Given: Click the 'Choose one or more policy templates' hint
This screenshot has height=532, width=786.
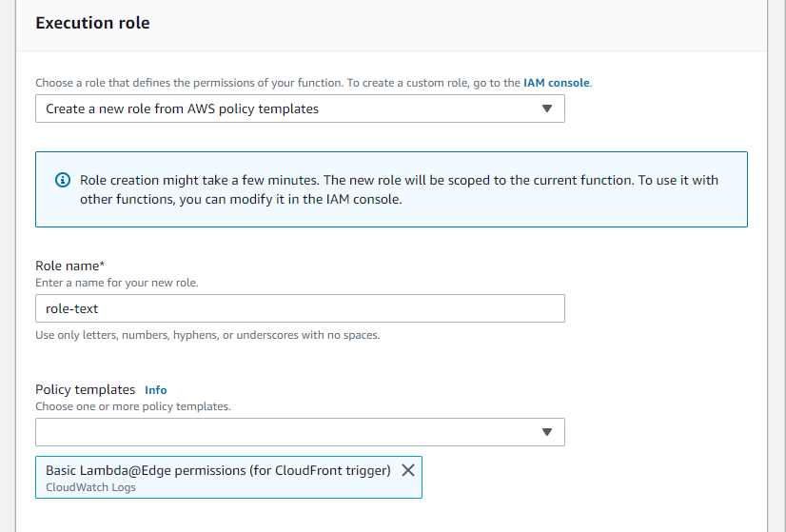Looking at the screenshot, I should pyautogui.click(x=133, y=406).
